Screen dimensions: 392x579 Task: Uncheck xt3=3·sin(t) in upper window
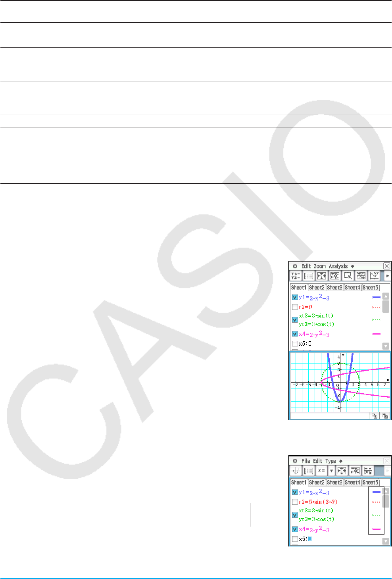(x=295, y=319)
